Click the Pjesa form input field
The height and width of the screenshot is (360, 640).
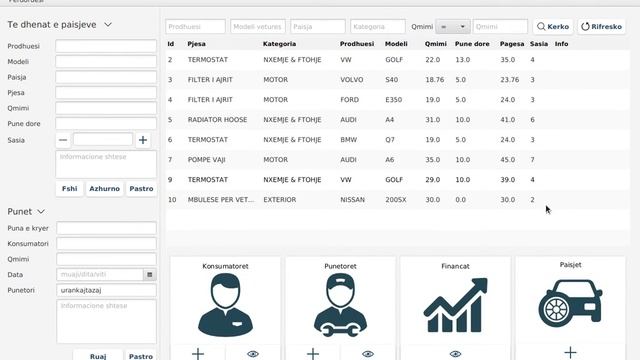(x=106, y=93)
